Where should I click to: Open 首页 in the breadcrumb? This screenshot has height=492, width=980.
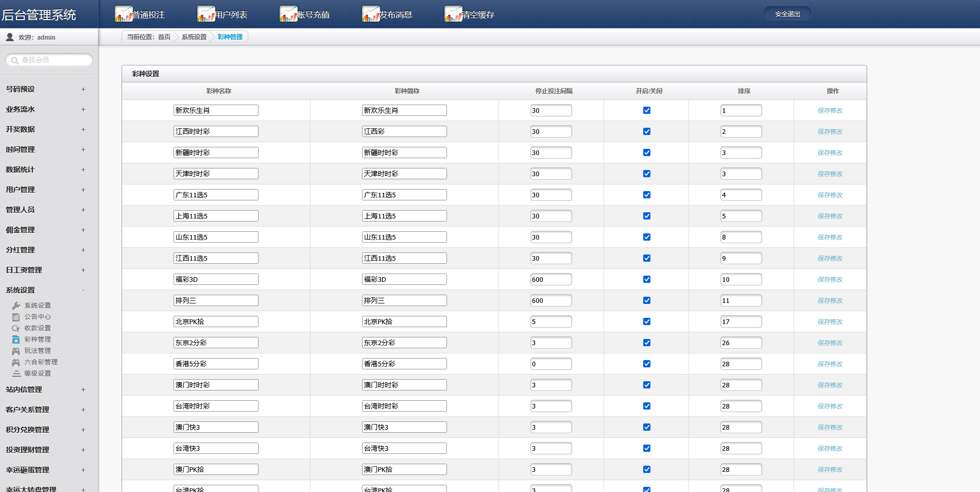coord(164,37)
